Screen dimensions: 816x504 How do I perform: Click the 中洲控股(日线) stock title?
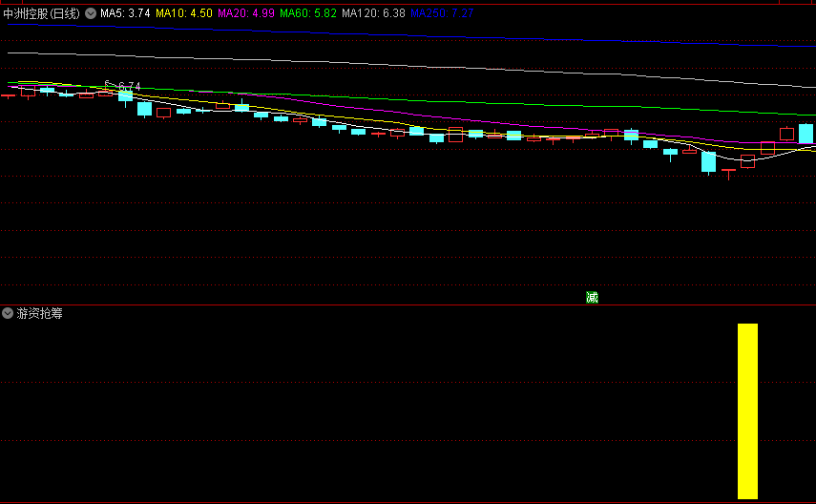click(42, 13)
